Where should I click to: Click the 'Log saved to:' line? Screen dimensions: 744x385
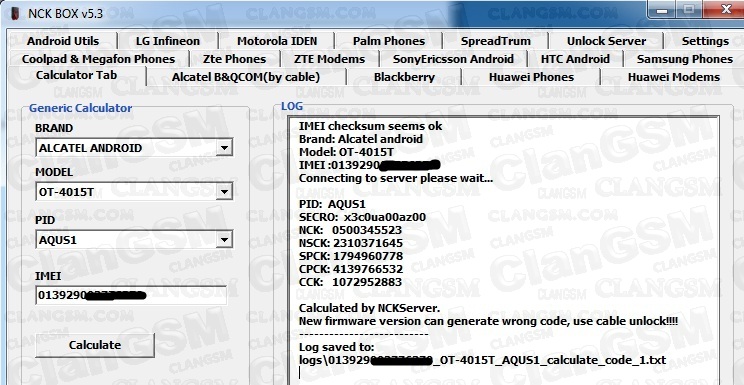pos(336,347)
